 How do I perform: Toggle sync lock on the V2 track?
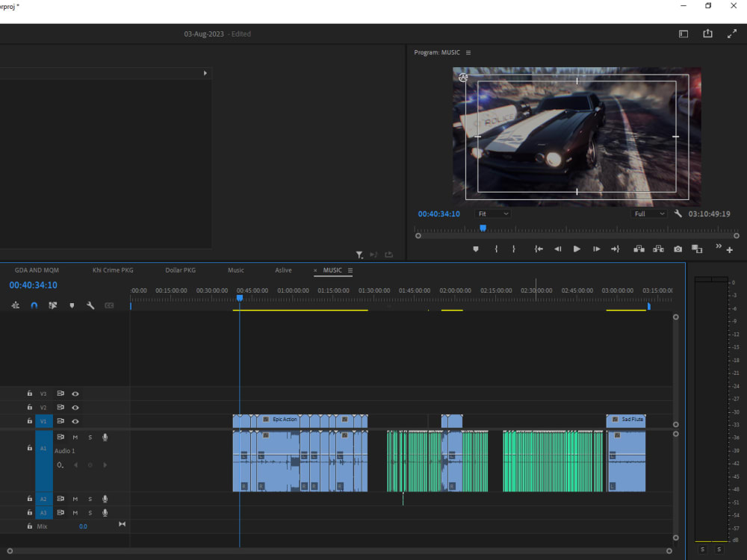[x=61, y=407]
